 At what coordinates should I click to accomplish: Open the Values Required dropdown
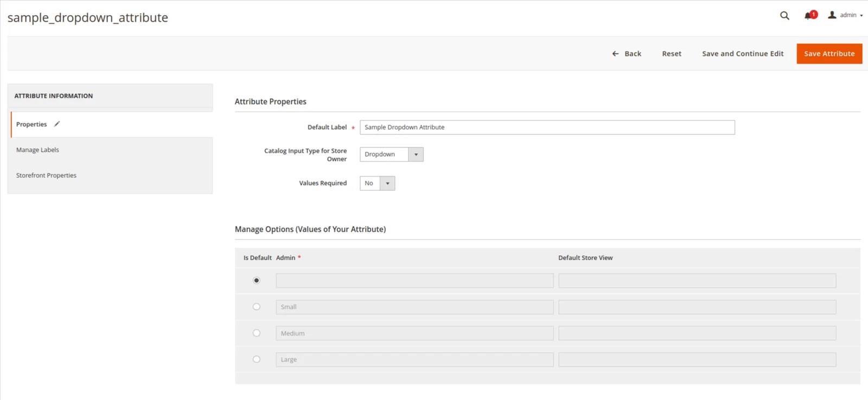pyautogui.click(x=378, y=183)
